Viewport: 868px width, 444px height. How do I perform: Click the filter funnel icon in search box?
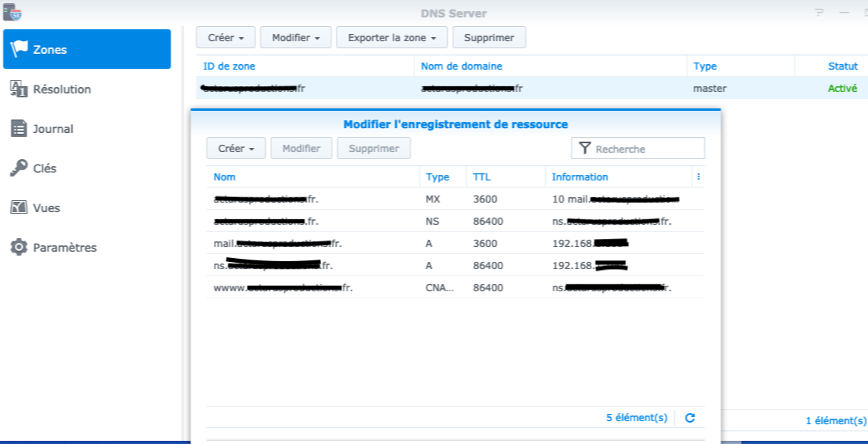(x=585, y=148)
